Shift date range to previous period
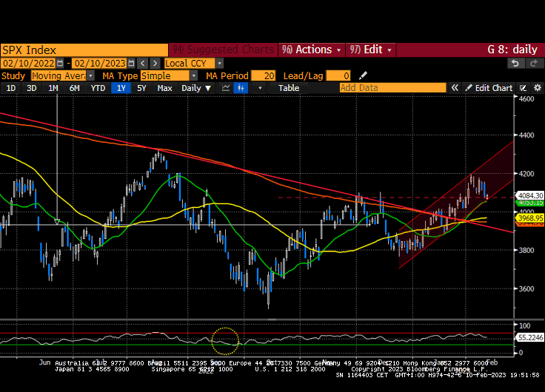Screen dimensions: 545x392 click(142, 63)
